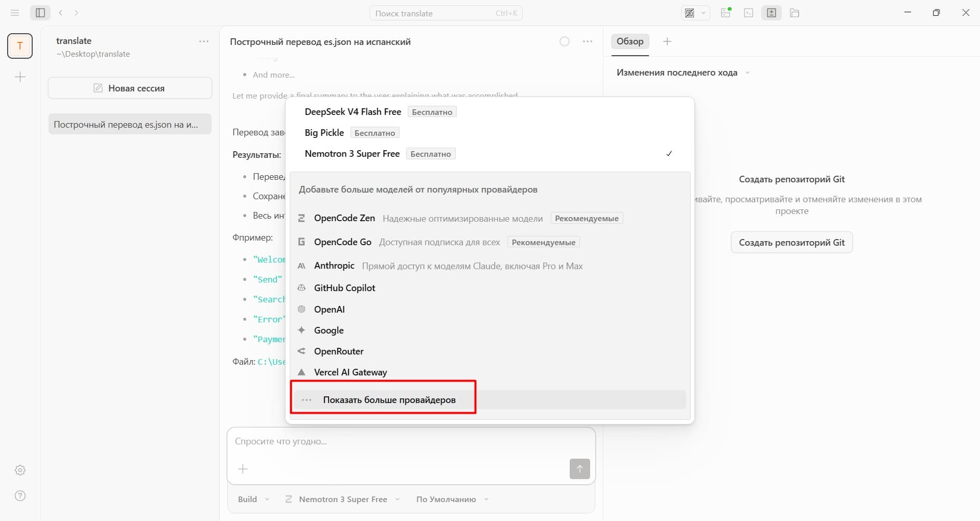The height and width of the screenshot is (521, 980).
Task: Click the OpenAI logo icon
Action: [301, 309]
